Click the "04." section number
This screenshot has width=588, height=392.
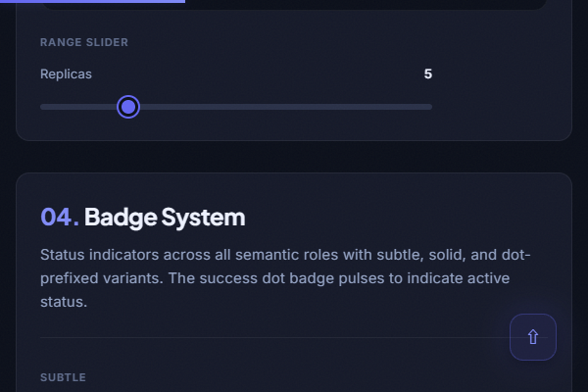pyautogui.click(x=59, y=217)
